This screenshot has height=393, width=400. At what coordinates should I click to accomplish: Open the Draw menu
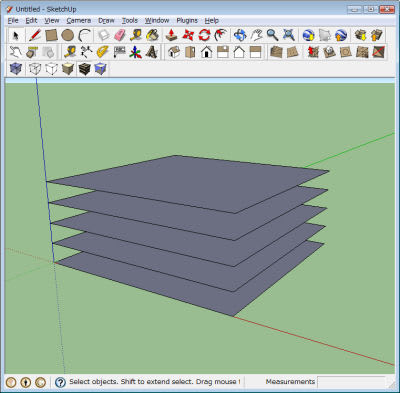point(106,21)
